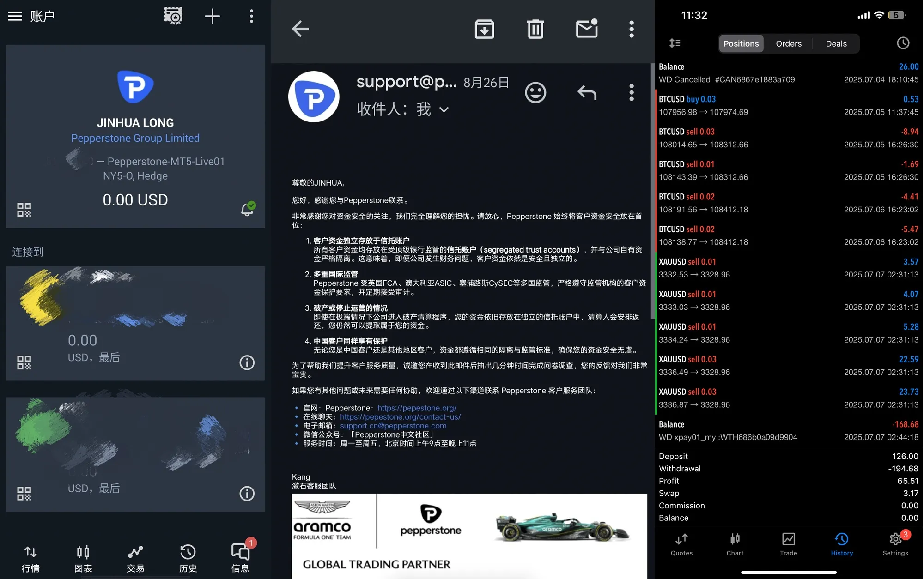Tap the notification bell on Pepperstone account

coord(248,209)
